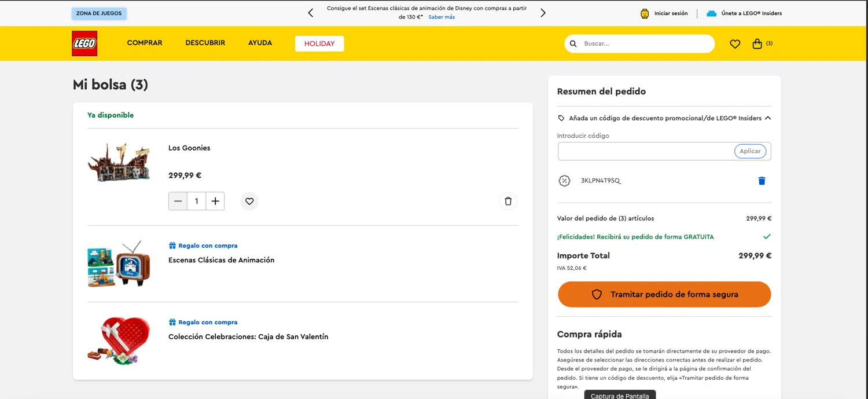
Task: Follow the Saber más link
Action: tap(442, 17)
